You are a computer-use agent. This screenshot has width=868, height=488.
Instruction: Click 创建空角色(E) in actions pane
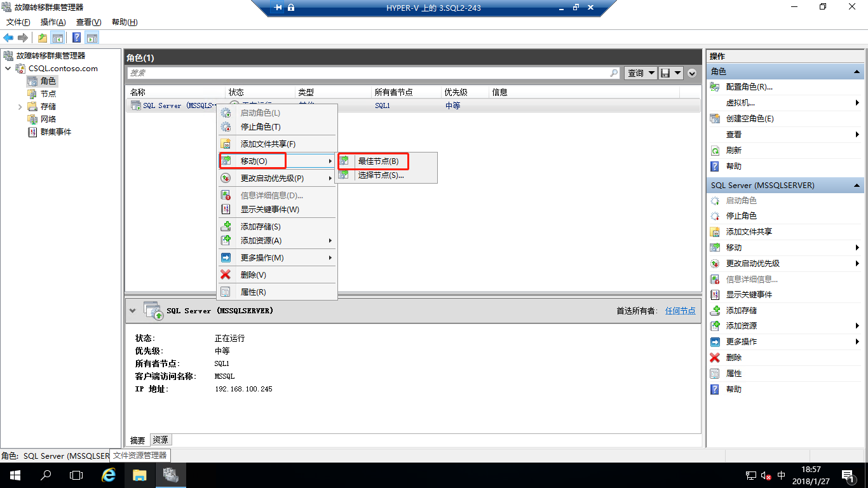pos(750,119)
